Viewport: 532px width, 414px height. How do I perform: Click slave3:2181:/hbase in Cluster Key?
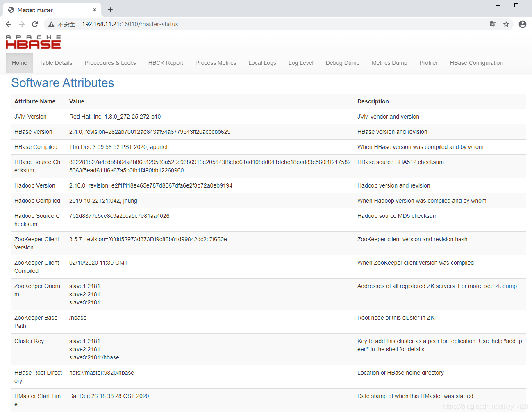tap(94, 357)
